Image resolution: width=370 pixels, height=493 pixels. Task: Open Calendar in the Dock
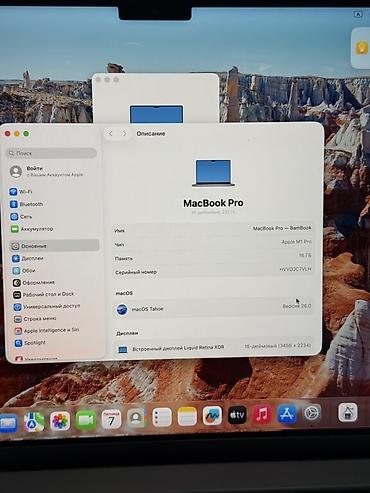pos(111,419)
